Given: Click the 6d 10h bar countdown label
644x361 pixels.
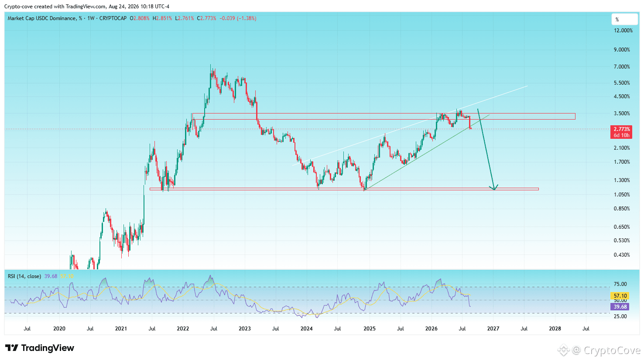Looking at the screenshot, I should pos(622,135).
